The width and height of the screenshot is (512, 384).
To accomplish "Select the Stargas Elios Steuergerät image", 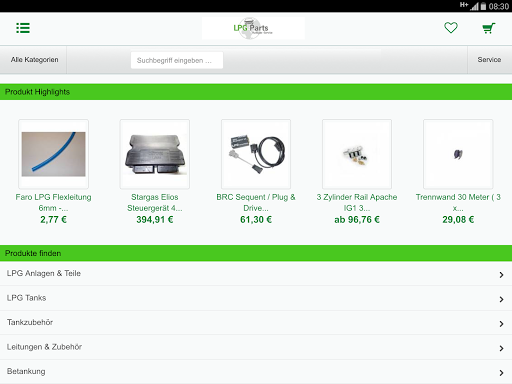I will 155,154.
